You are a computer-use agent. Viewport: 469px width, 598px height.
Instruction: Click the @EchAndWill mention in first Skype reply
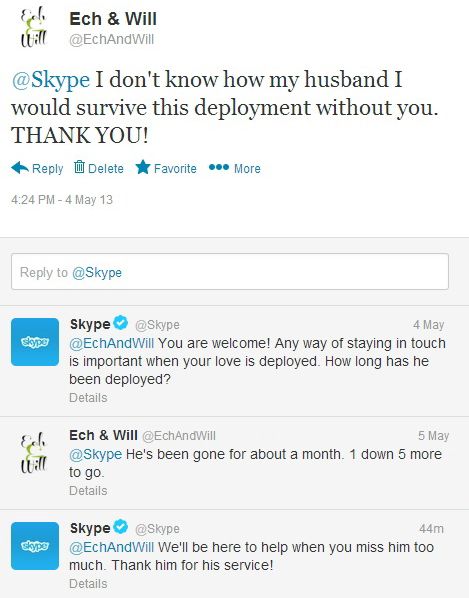coord(112,343)
